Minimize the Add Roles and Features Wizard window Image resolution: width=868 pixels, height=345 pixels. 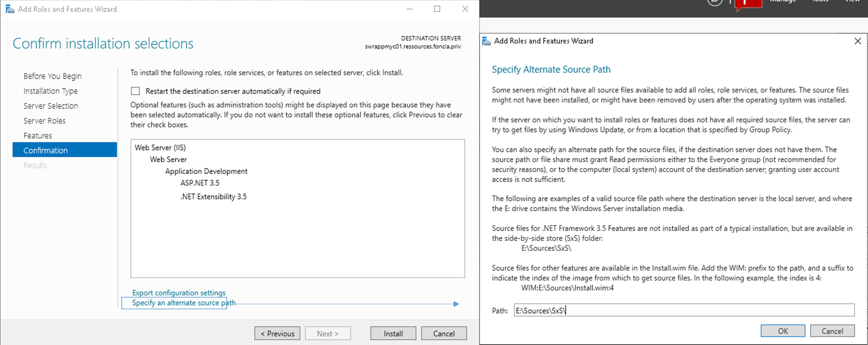(x=409, y=9)
